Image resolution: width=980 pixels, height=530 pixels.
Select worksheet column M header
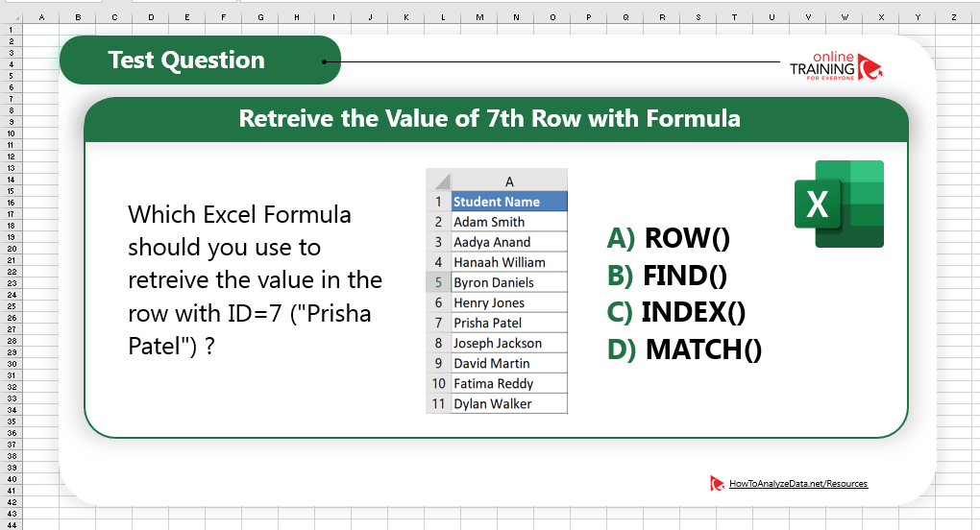click(x=479, y=17)
